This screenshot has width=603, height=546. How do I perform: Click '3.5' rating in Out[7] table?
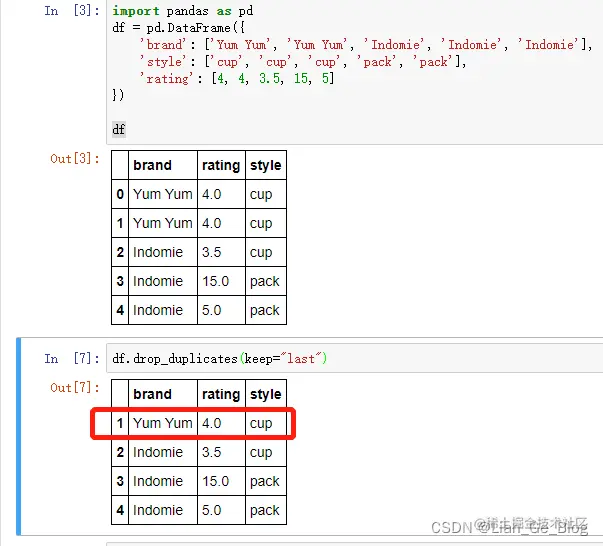point(212,452)
